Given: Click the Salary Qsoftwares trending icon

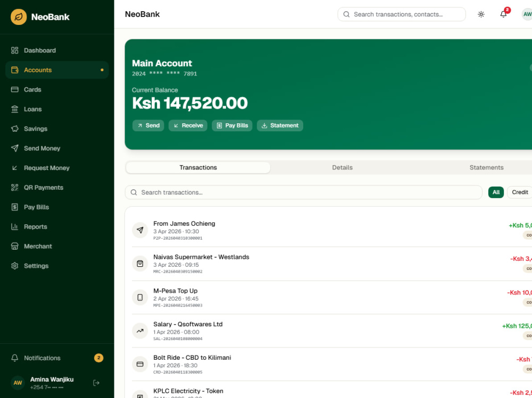Looking at the screenshot, I should coord(140,331).
